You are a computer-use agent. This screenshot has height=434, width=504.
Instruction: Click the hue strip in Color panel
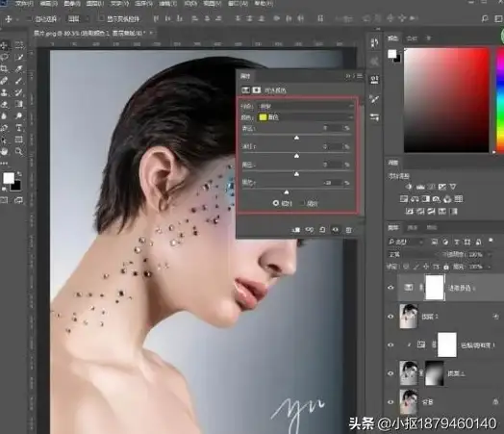[x=500, y=100]
